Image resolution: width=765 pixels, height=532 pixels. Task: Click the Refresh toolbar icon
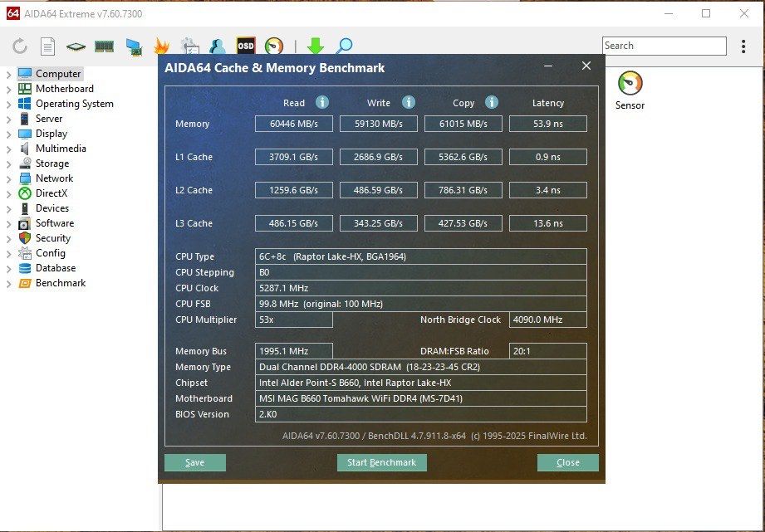click(x=19, y=46)
